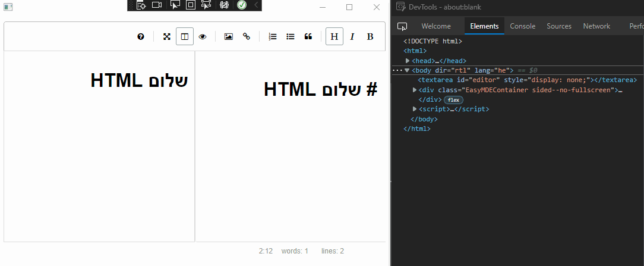Minimize the editor window
Viewport: 644px width, 266px height.
(323, 7)
